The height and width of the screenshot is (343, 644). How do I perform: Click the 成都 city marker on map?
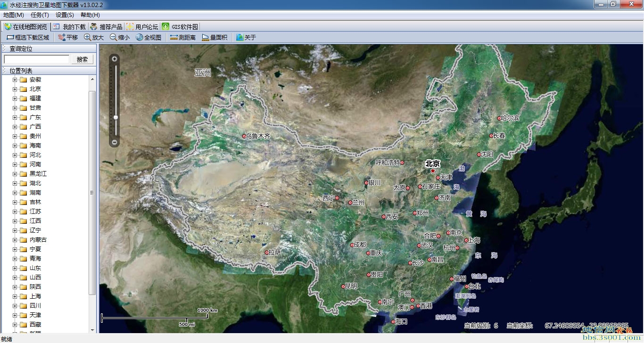352,245
